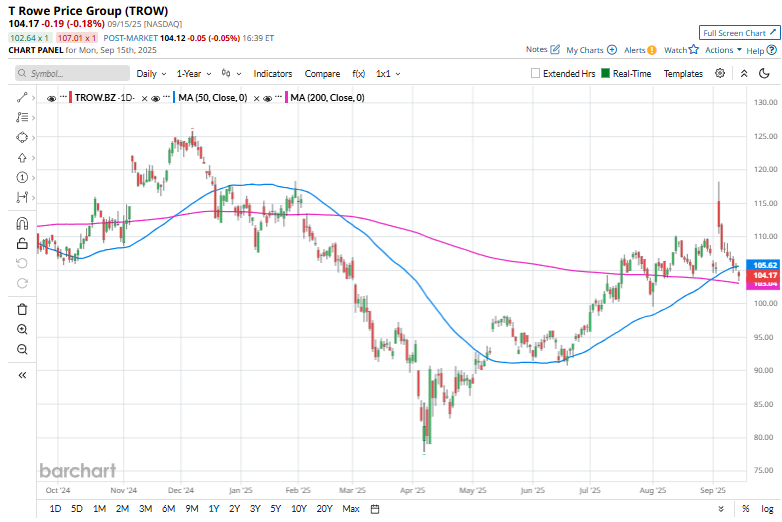The image size is (782, 522).
Task: Select the 1M range tab
Action: pyautogui.click(x=99, y=509)
